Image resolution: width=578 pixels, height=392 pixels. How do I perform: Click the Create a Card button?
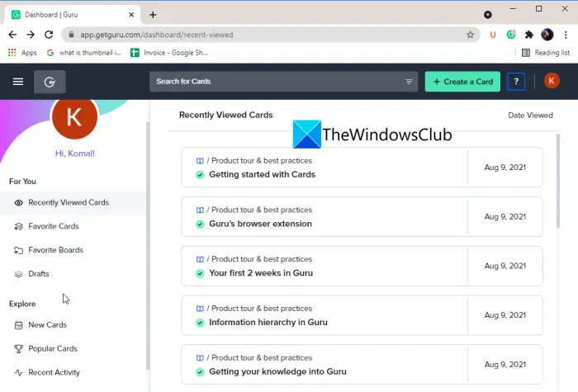click(462, 82)
